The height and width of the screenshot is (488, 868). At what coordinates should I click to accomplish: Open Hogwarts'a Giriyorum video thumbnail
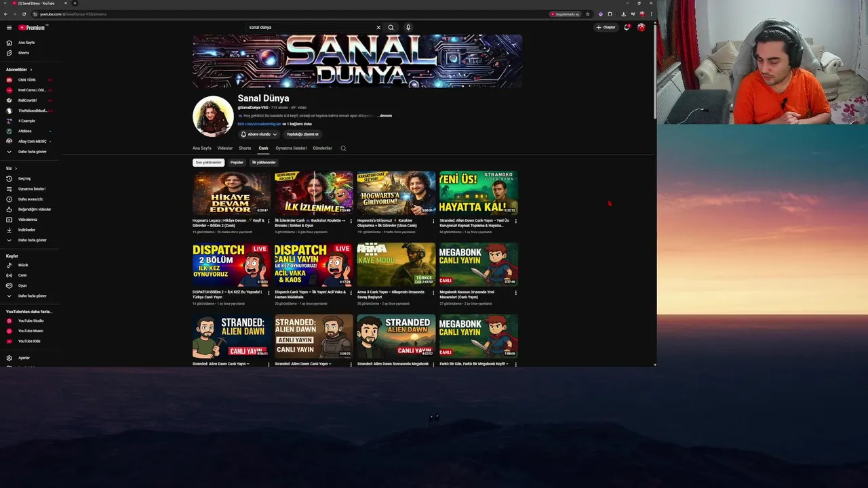[396, 193]
